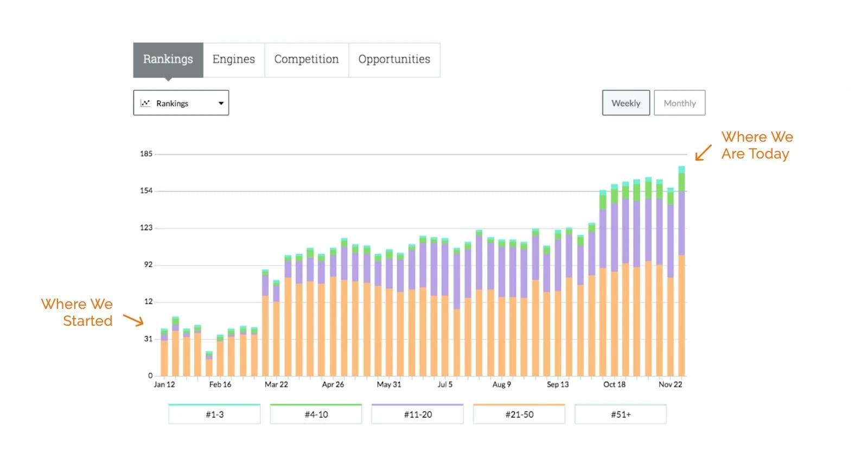Toggle the #1-3 legend series
868x462 pixels.
[x=214, y=414]
